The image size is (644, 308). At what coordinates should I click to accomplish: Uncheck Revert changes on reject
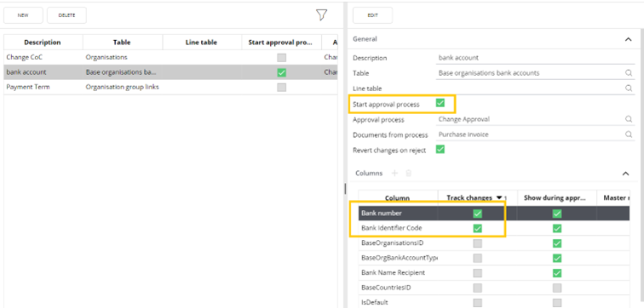440,150
